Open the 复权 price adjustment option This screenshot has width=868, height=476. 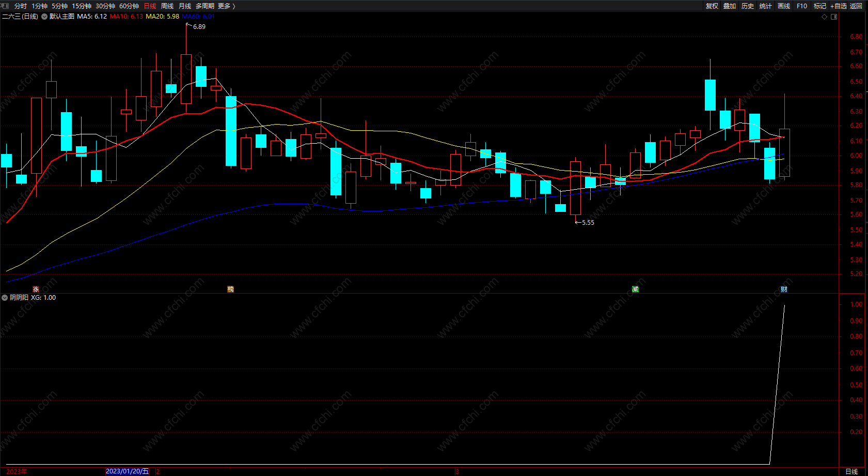(712, 6)
